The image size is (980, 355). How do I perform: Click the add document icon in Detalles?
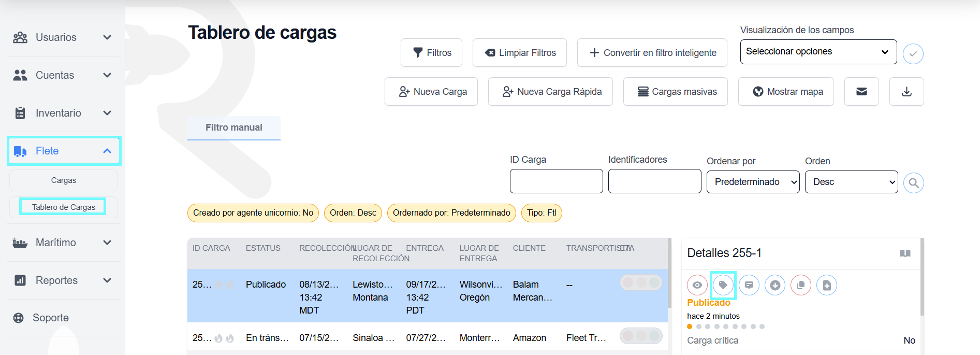coord(827,285)
